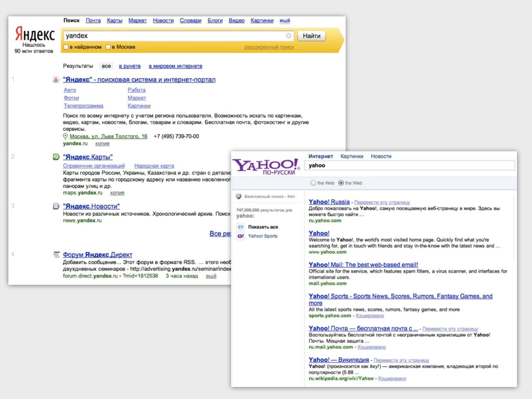Image resolution: width=532 pixels, height=399 pixels.
Task: Expand 'ещё' on the forum result
Action: coord(211,276)
